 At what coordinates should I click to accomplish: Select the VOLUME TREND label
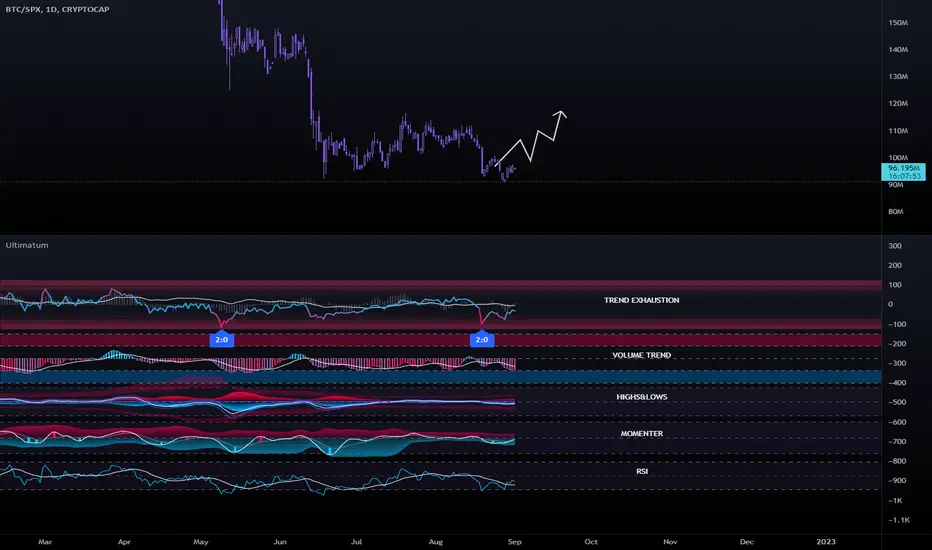(x=641, y=355)
